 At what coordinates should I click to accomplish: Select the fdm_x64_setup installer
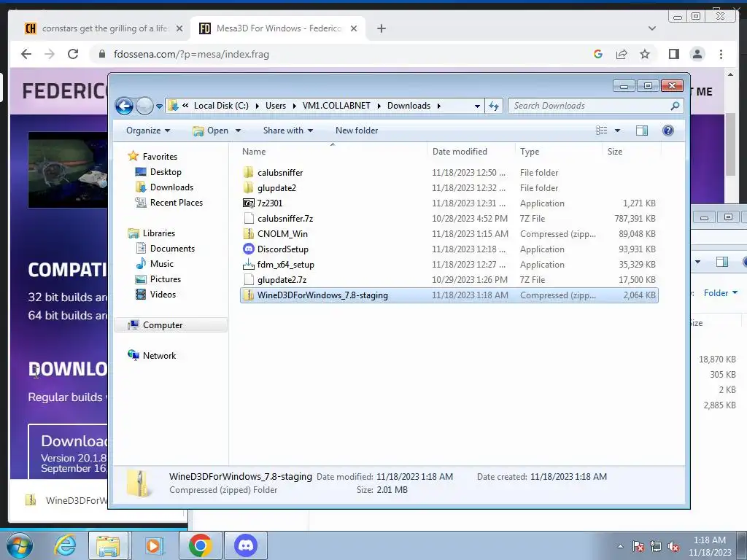[285, 264]
